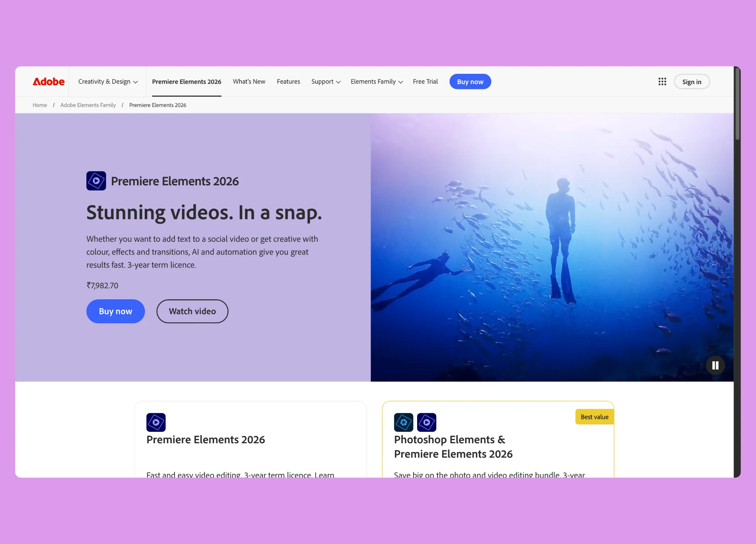The height and width of the screenshot is (544, 756).
Task: Expand the Support menu
Action: point(326,82)
